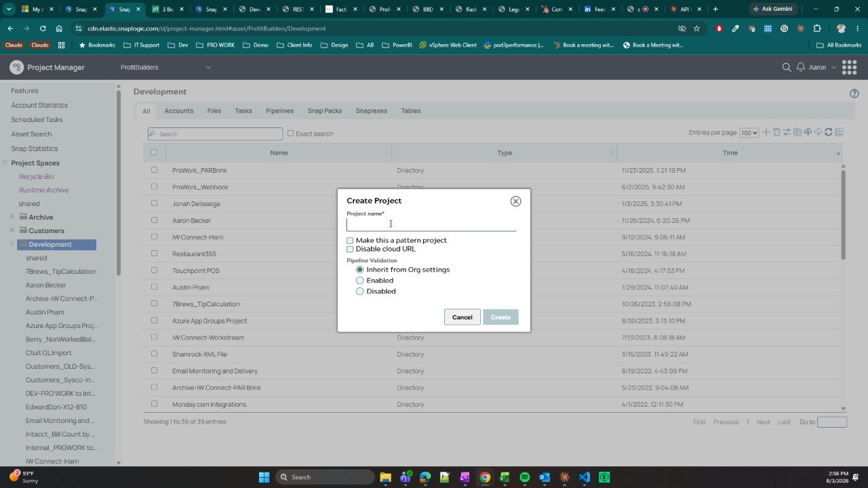The height and width of the screenshot is (488, 868).
Task: Click the browser home icon
Action: 59,28
